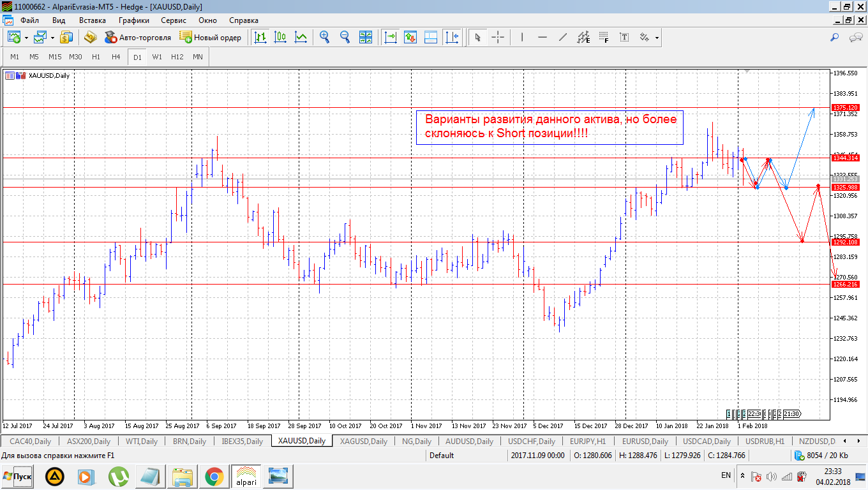The width and height of the screenshot is (868, 490).
Task: Click the Default profile in status bar
Action: coord(442,456)
